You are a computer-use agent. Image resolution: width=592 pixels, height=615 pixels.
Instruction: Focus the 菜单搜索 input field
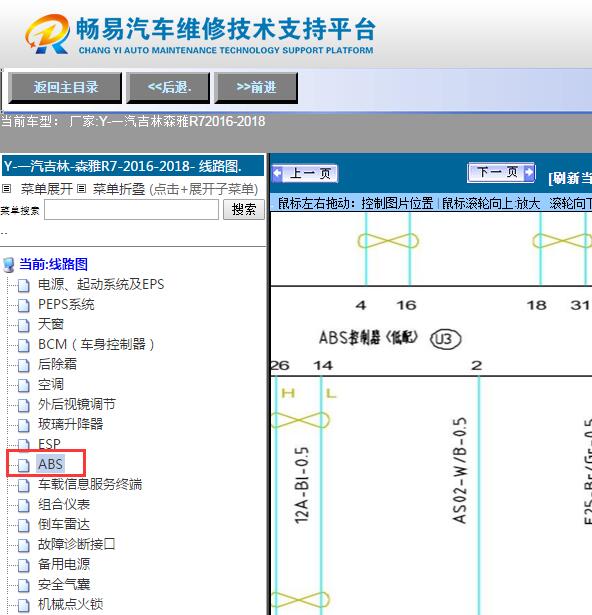click(131, 209)
